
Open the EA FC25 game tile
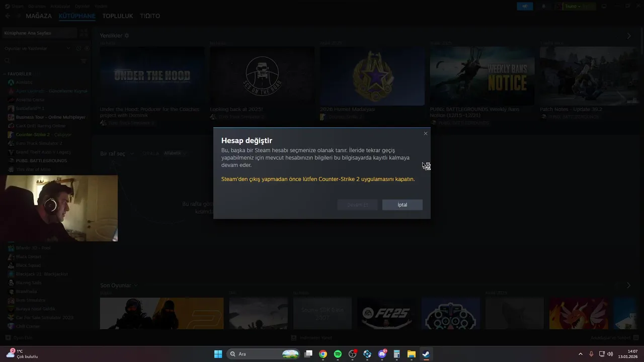point(387,313)
